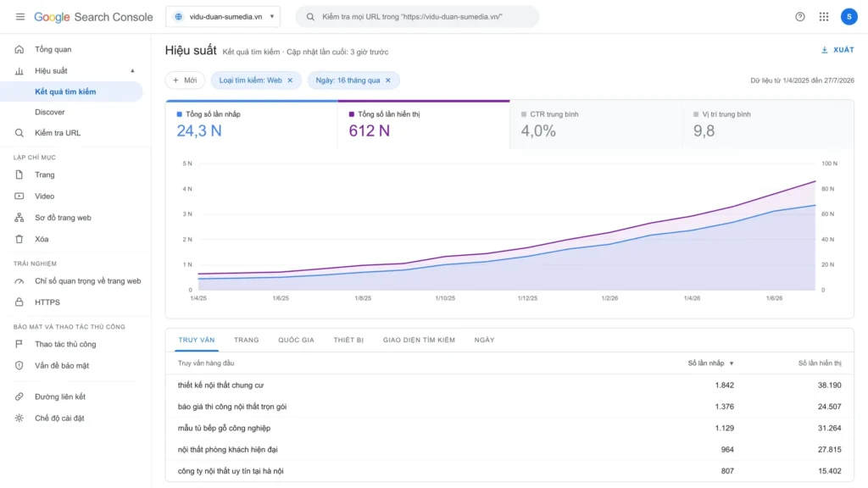Enable the CTR trung bình metric card
The height and width of the screenshot is (488, 868).
(596, 125)
